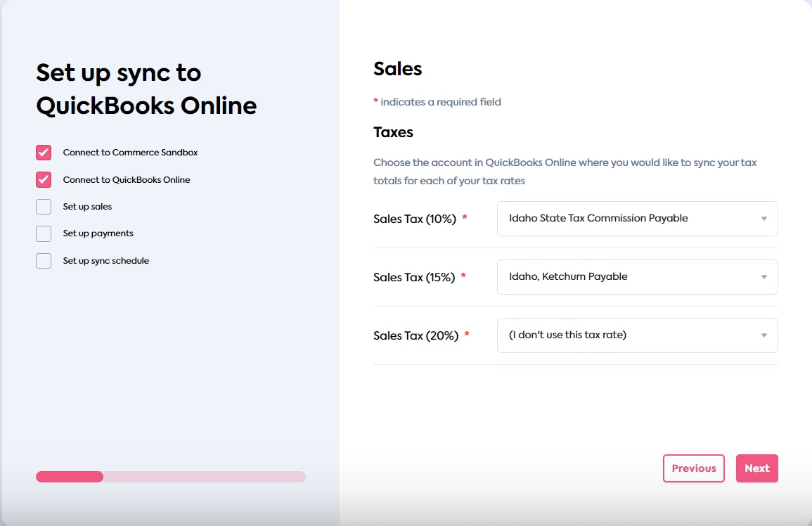Expand the Sales Tax (20%) dropdown
812x526 pixels.
(x=636, y=335)
